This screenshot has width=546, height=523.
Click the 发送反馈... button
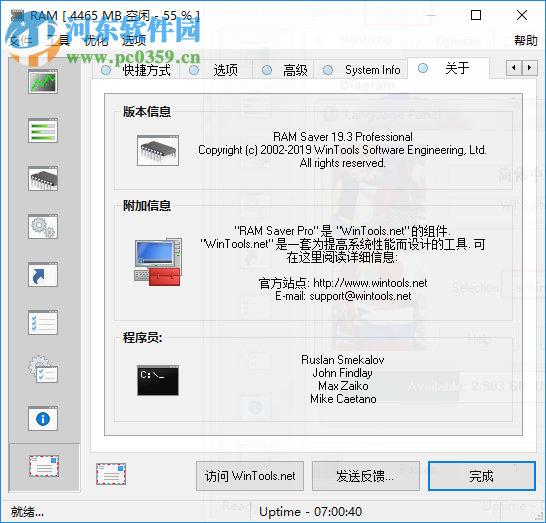click(365, 476)
